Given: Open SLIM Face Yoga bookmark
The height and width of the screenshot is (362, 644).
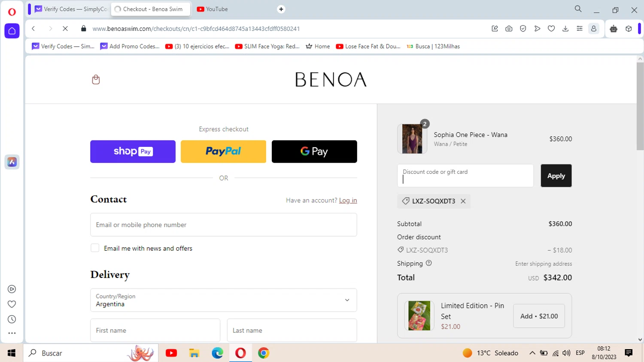Looking at the screenshot, I should tap(267, 46).
